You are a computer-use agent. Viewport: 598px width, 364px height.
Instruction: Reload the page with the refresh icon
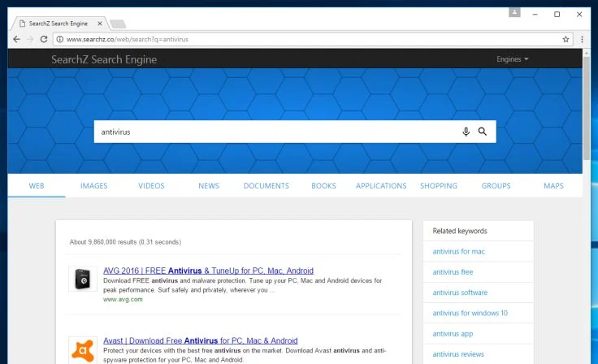pyautogui.click(x=44, y=39)
